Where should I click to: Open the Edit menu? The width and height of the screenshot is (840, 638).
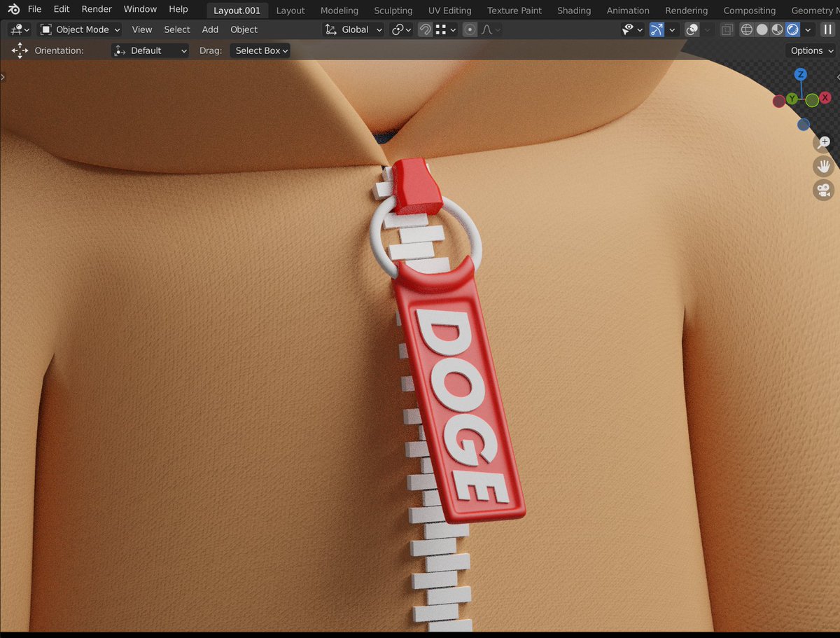tap(62, 9)
